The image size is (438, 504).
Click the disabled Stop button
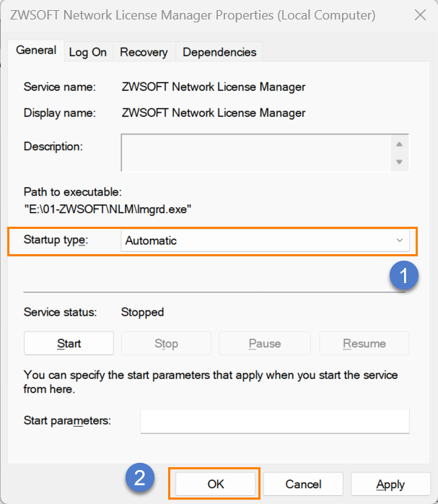coord(166,343)
